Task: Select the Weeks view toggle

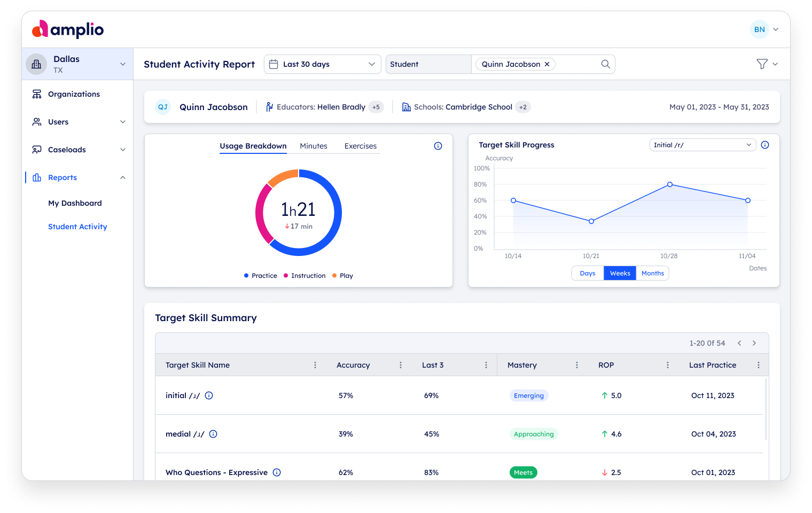Action: [620, 273]
